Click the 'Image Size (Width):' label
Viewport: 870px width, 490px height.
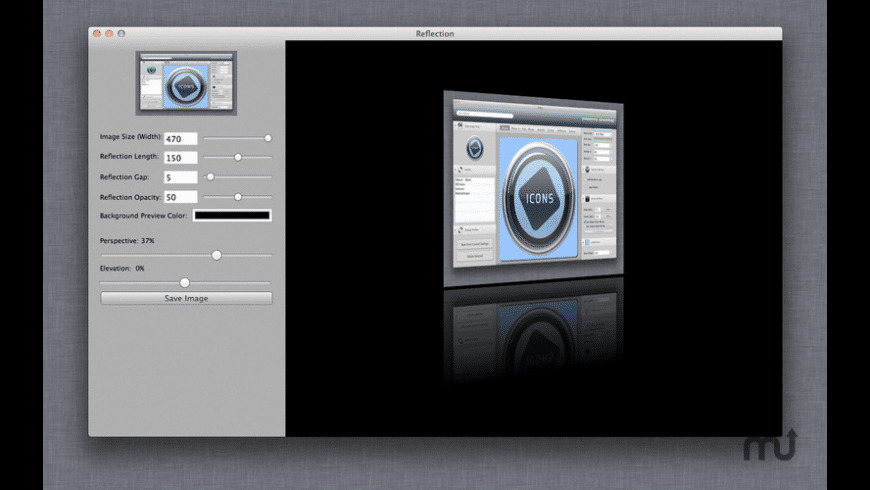pos(131,137)
